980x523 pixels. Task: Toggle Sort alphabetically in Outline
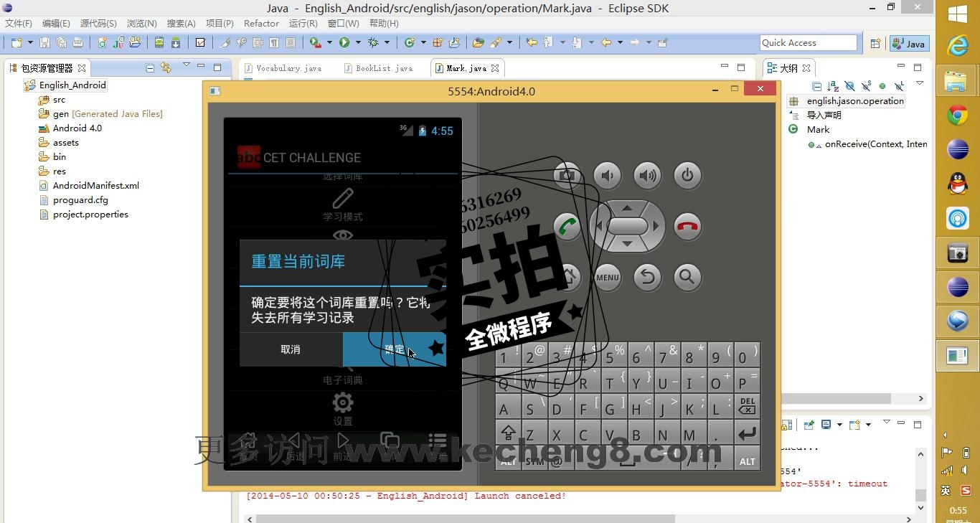tap(834, 86)
